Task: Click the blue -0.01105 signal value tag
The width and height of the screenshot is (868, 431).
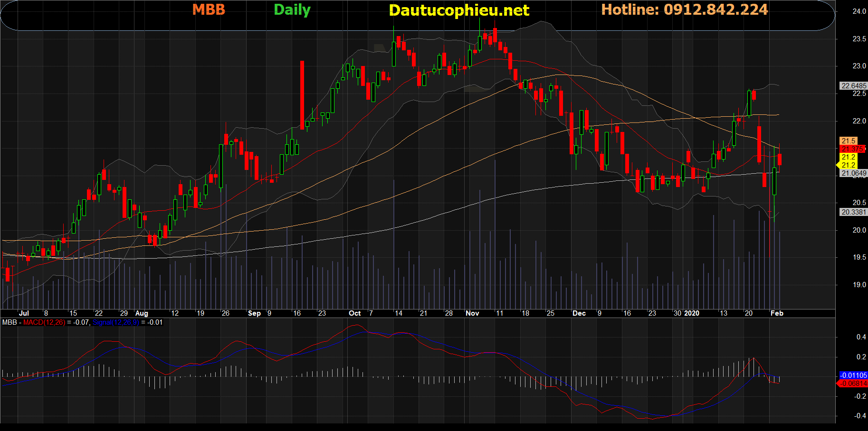Action: pyautogui.click(x=853, y=375)
